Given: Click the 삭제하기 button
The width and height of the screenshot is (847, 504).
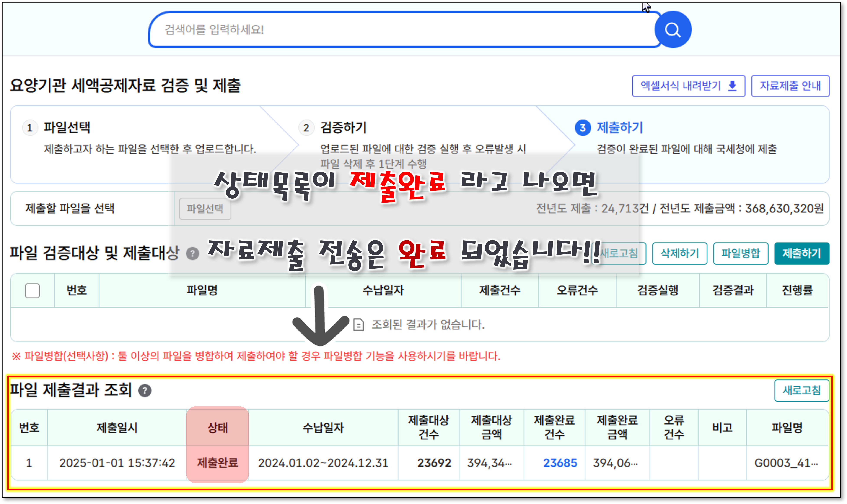Looking at the screenshot, I should click(679, 253).
